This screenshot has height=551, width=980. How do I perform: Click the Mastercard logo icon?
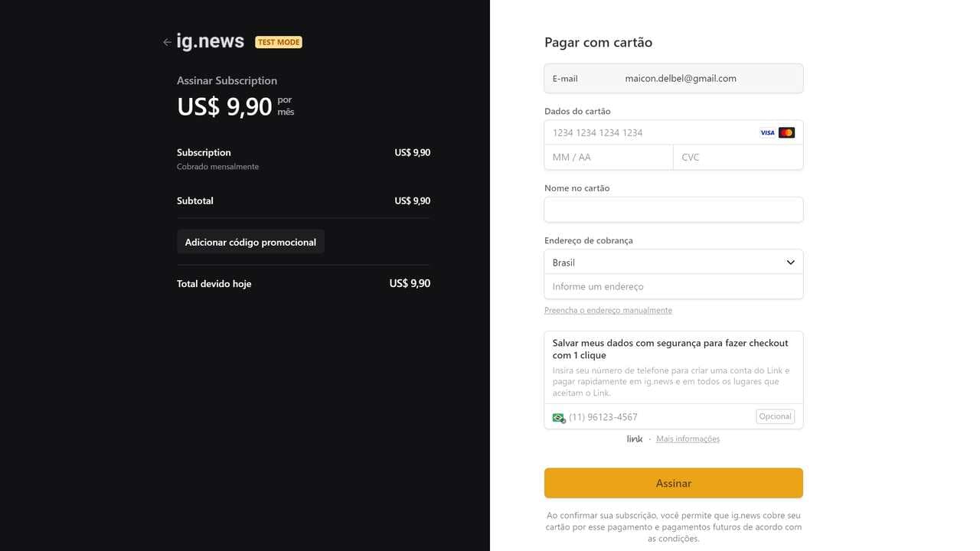(x=786, y=132)
